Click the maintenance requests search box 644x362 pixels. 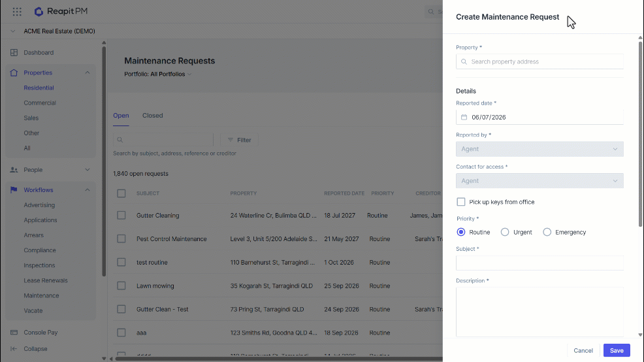click(163, 140)
